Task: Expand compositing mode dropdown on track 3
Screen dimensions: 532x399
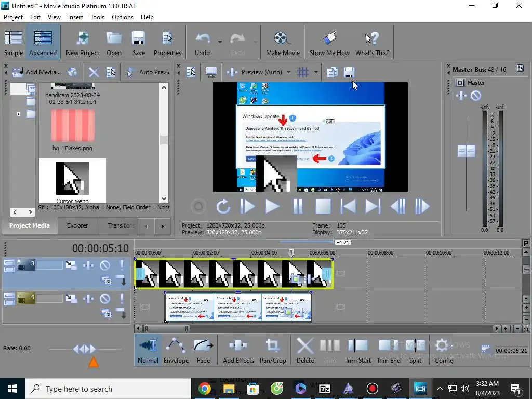Action: tap(121, 281)
